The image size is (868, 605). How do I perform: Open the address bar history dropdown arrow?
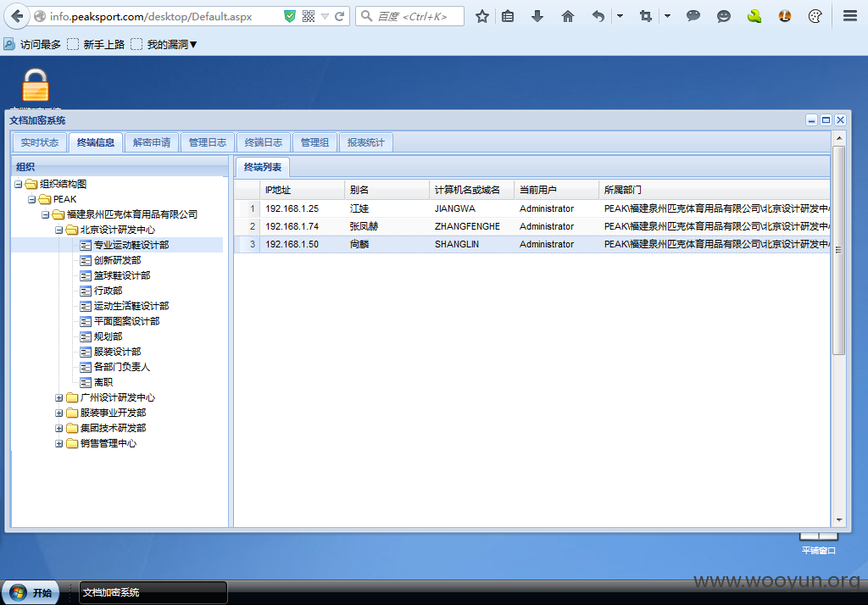tap(325, 17)
